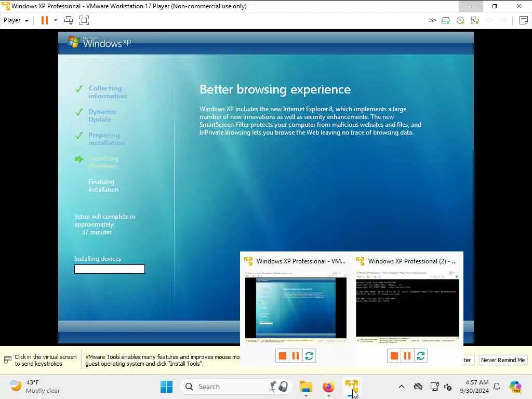This screenshot has height=399, width=532.
Task: Click the greyed-out left arrow device icon
Action: [x=489, y=21]
